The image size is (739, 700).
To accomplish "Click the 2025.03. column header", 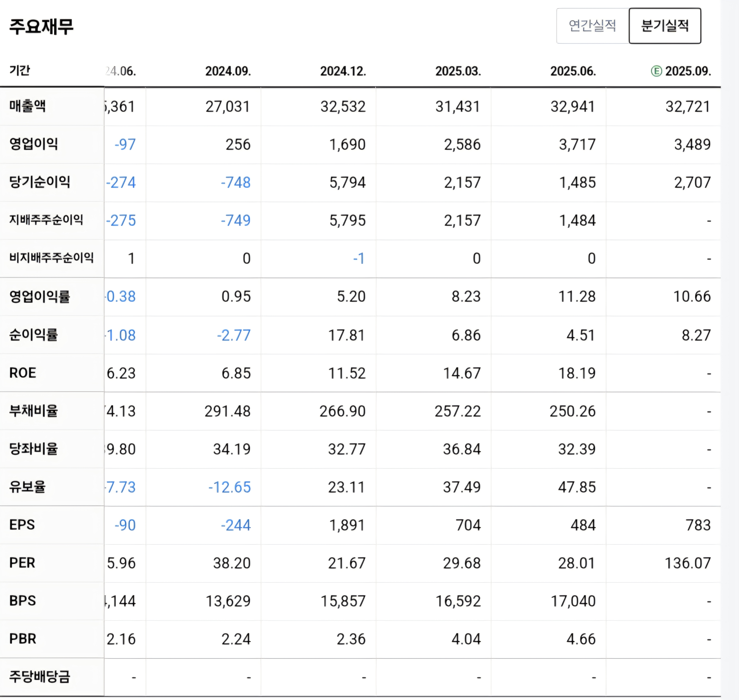I will coord(458,71).
